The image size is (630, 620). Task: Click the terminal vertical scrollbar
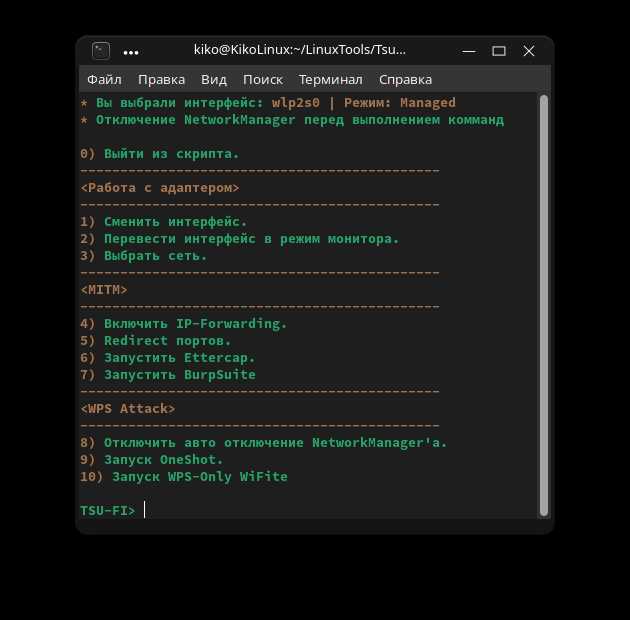point(544,305)
